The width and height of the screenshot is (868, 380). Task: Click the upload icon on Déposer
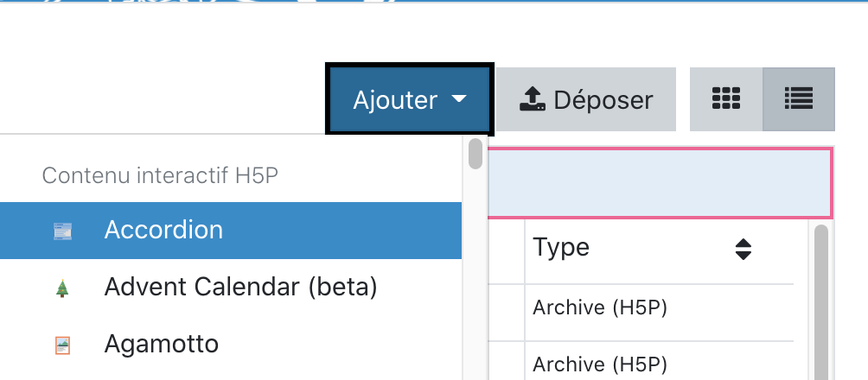click(532, 100)
